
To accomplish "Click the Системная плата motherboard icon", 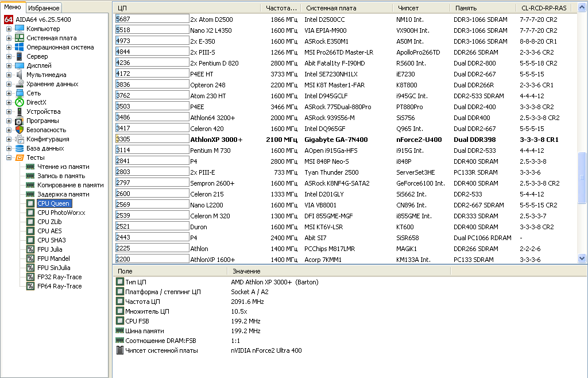I will pyautogui.click(x=20, y=38).
